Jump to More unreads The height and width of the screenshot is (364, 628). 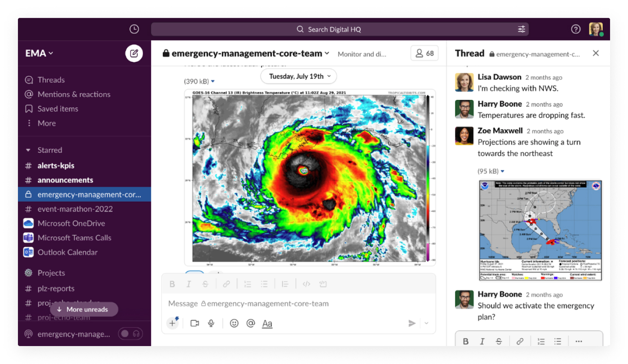pyautogui.click(x=84, y=309)
